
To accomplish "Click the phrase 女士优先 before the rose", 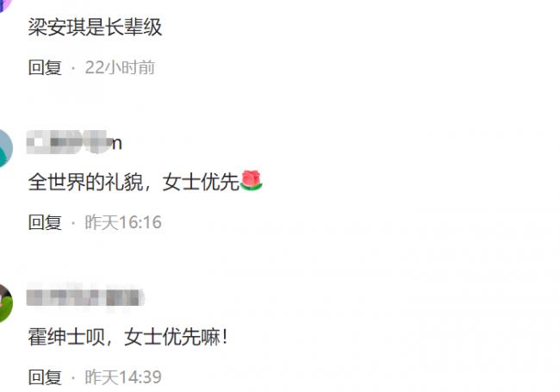I will tap(201, 182).
